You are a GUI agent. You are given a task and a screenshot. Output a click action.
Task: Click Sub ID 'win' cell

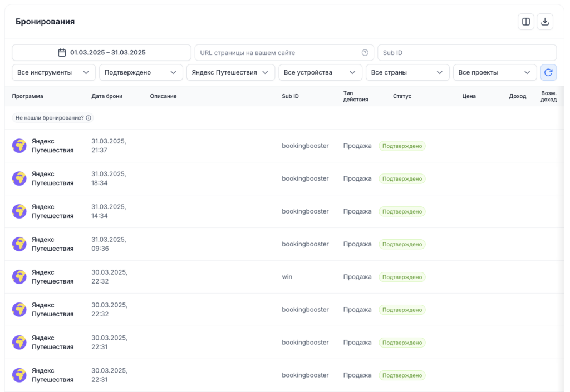(287, 276)
